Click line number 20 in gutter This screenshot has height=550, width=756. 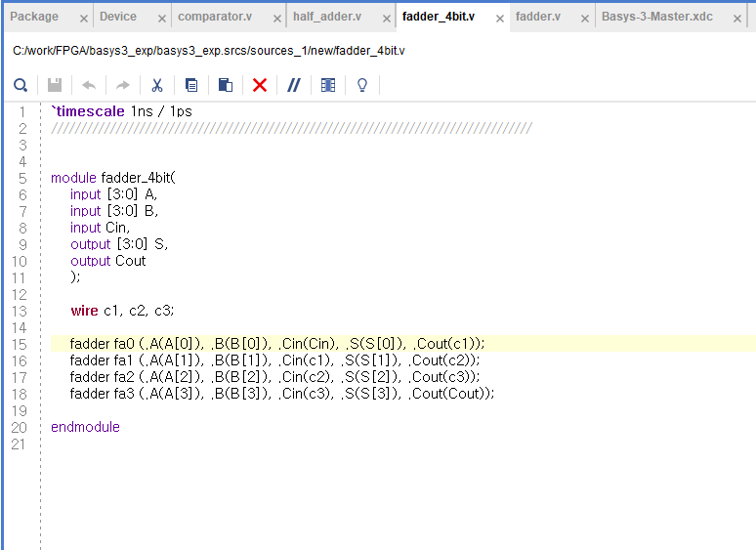point(20,428)
